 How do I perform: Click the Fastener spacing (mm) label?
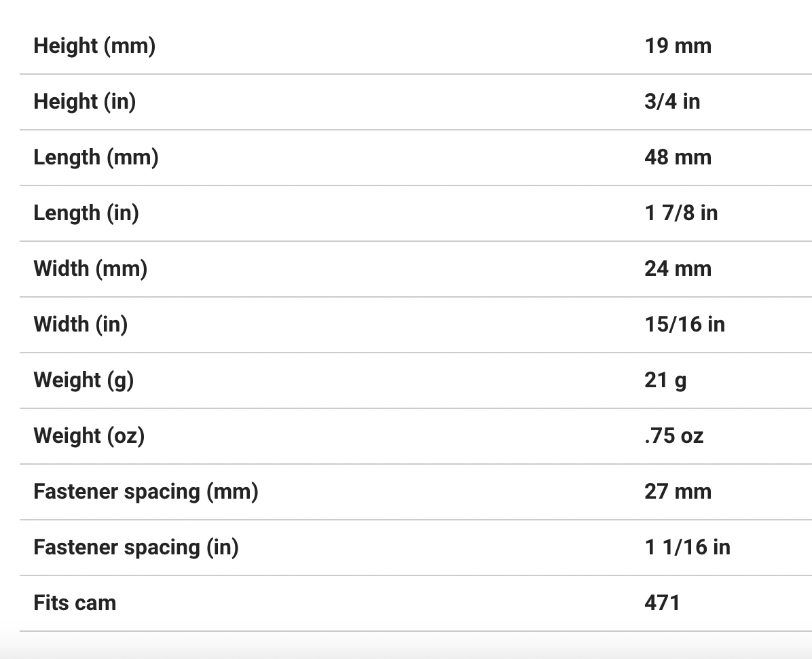pyautogui.click(x=146, y=492)
